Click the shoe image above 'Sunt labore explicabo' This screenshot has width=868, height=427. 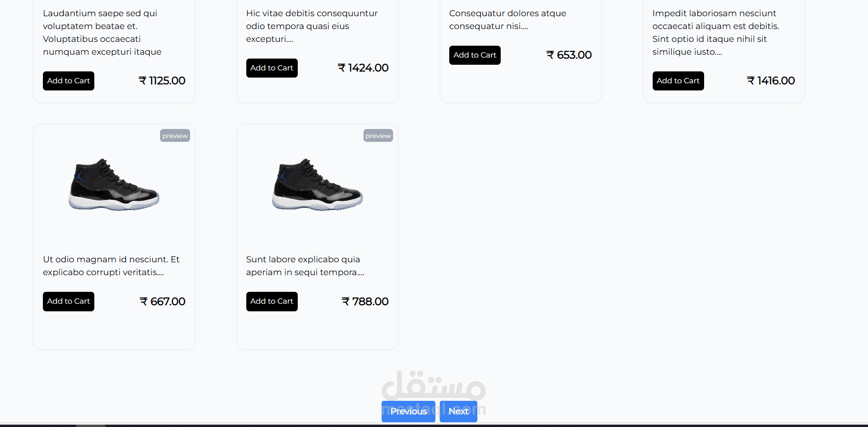click(317, 185)
